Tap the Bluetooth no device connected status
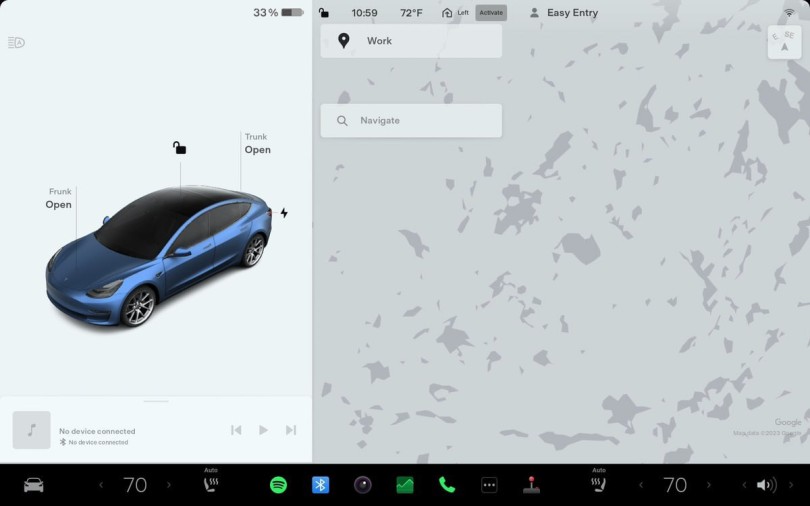 tap(94, 442)
